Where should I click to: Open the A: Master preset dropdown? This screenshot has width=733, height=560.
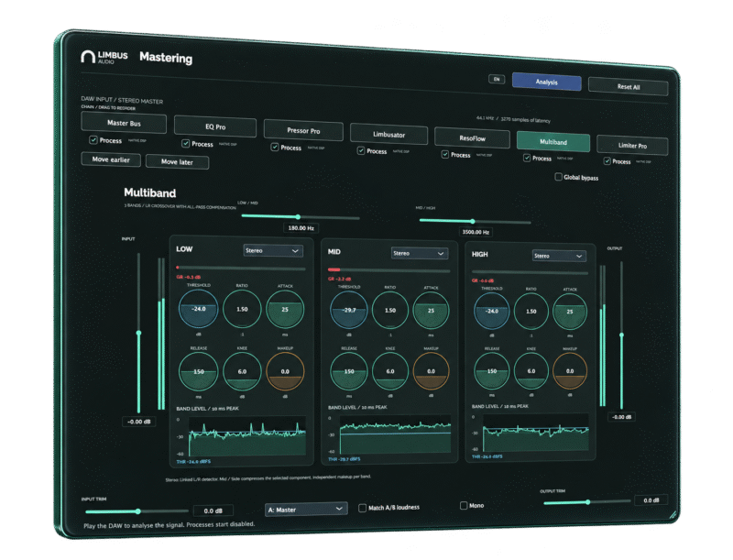pyautogui.click(x=306, y=510)
